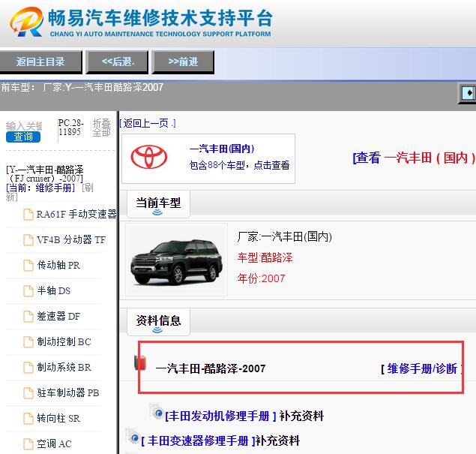The height and width of the screenshot is (454, 476).
Task: Open document icon for VF4B 分动器 TF
Action: 28,240
